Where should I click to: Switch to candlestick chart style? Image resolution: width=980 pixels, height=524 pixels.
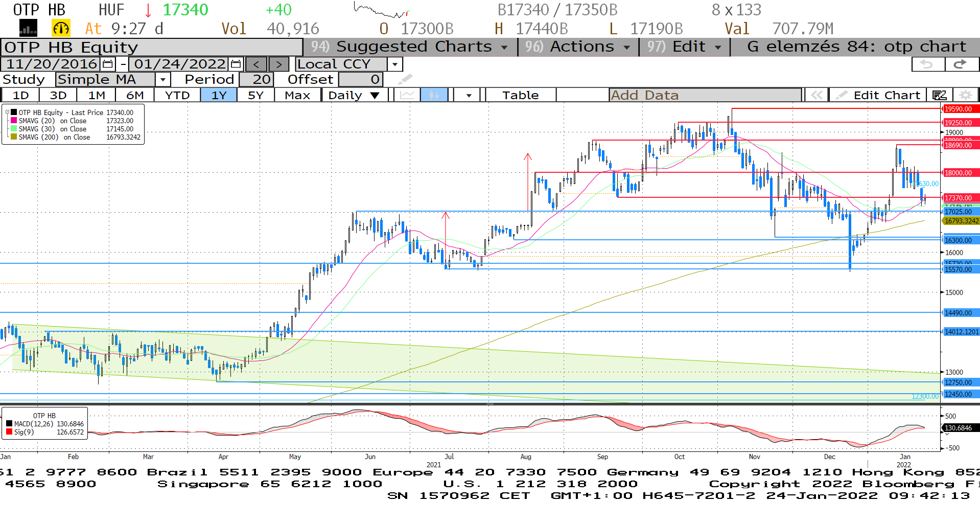(434, 95)
